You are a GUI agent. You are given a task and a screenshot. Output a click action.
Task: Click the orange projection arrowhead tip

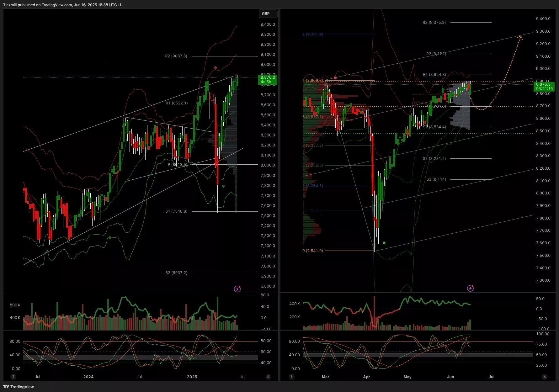click(520, 36)
